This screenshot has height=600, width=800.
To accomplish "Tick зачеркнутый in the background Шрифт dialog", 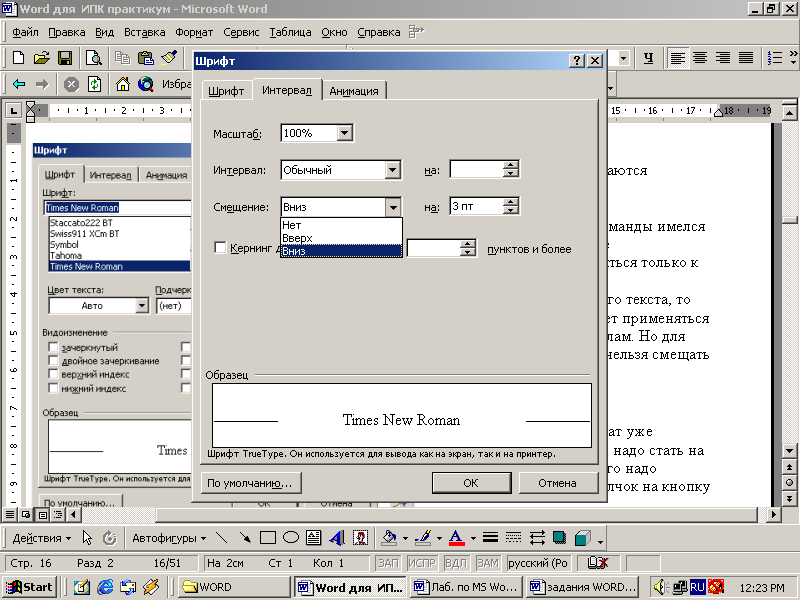I will pos(53,347).
